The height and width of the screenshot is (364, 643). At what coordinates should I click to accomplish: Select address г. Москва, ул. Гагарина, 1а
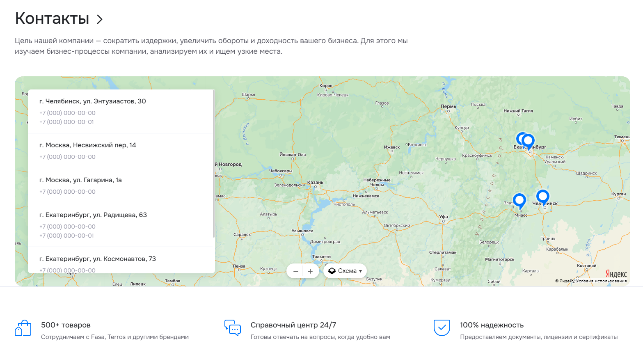point(80,180)
